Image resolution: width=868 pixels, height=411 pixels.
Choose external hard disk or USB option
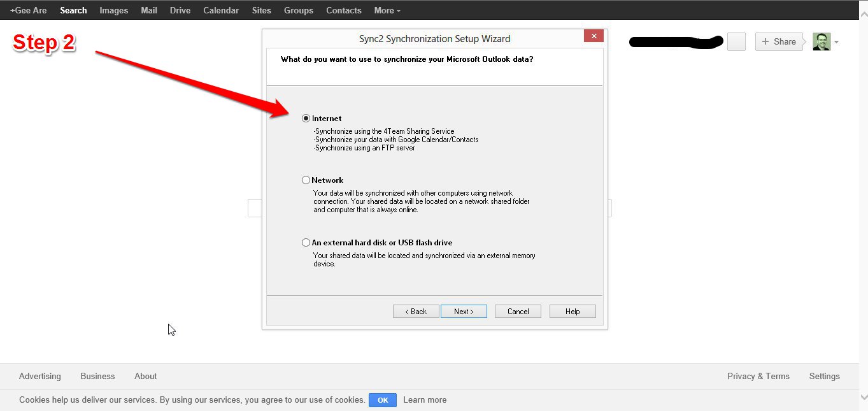306,243
